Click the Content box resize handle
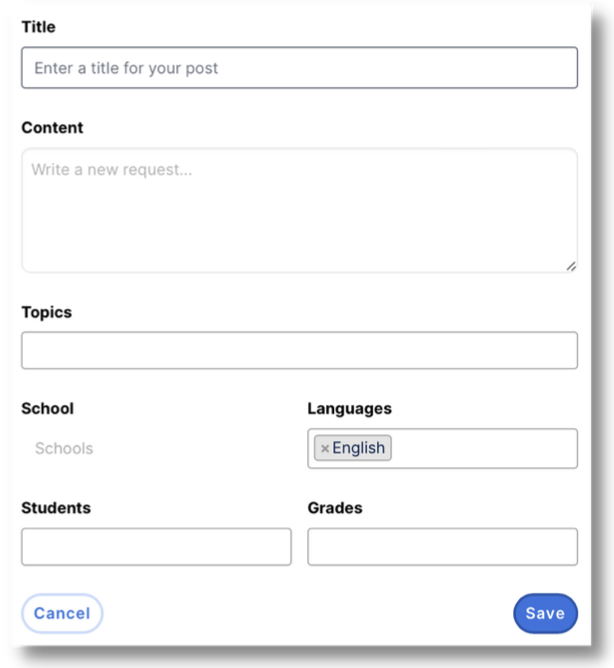 570,266
